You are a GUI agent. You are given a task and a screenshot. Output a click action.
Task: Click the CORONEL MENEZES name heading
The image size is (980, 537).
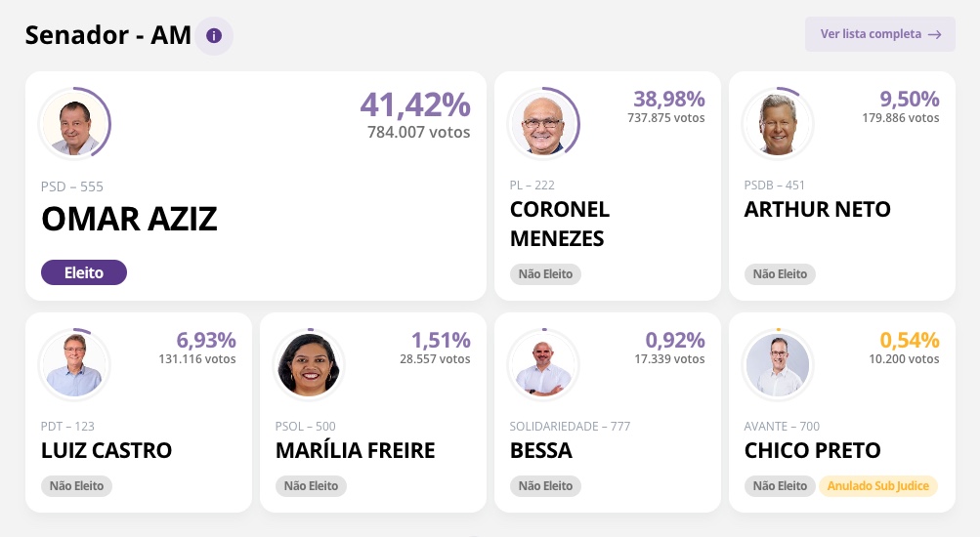point(560,224)
